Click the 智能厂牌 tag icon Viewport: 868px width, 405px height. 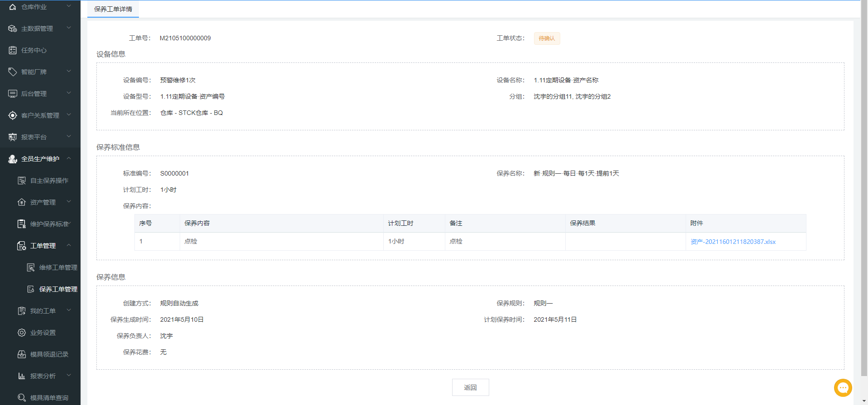tap(13, 72)
